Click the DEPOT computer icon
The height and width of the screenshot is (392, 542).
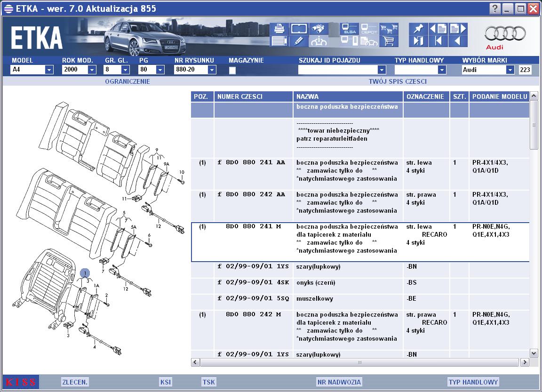click(x=369, y=29)
